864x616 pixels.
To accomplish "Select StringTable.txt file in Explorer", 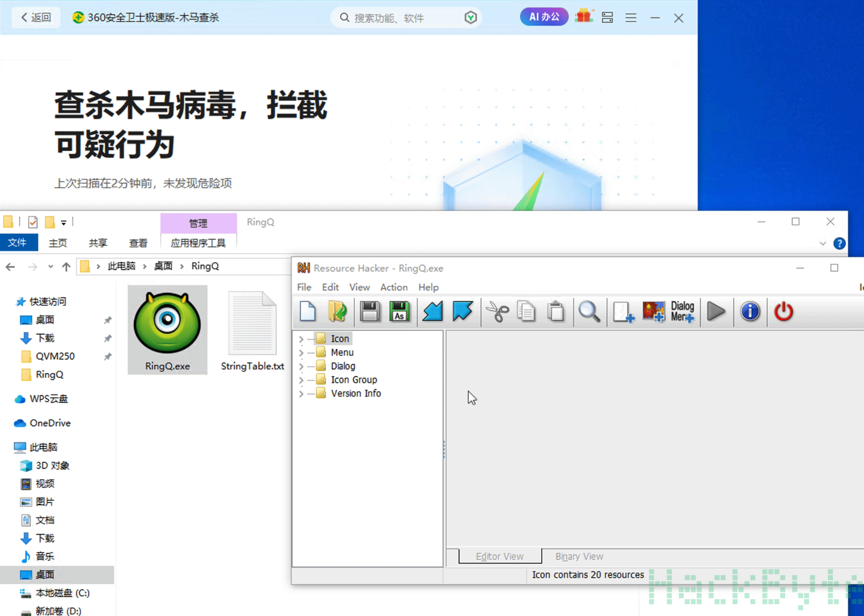I will 253,330.
